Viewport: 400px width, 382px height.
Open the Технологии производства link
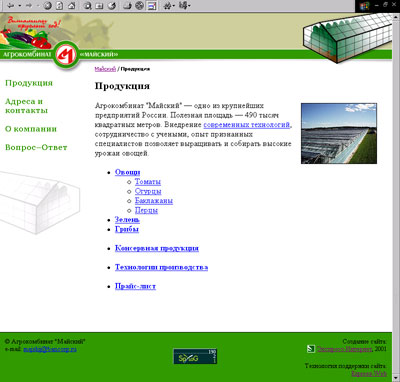[x=161, y=267]
